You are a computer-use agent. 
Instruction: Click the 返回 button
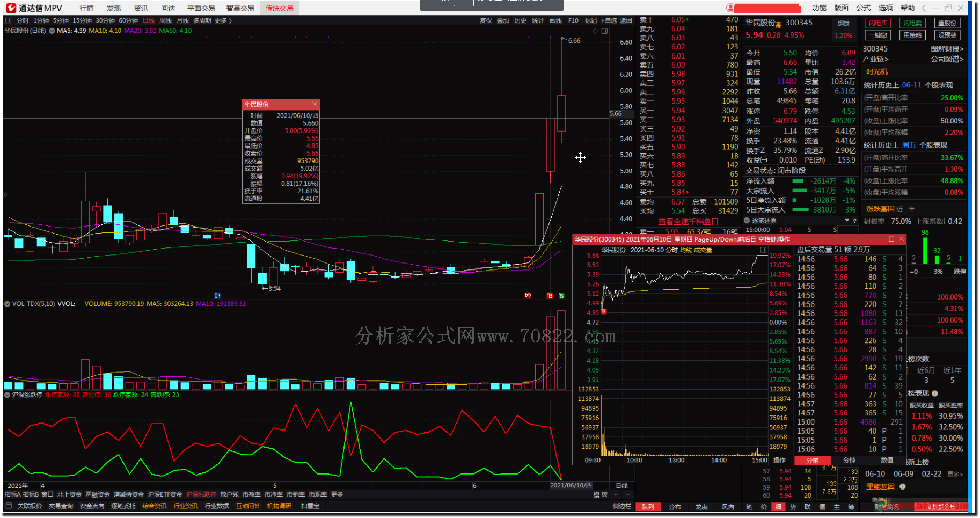(x=626, y=20)
